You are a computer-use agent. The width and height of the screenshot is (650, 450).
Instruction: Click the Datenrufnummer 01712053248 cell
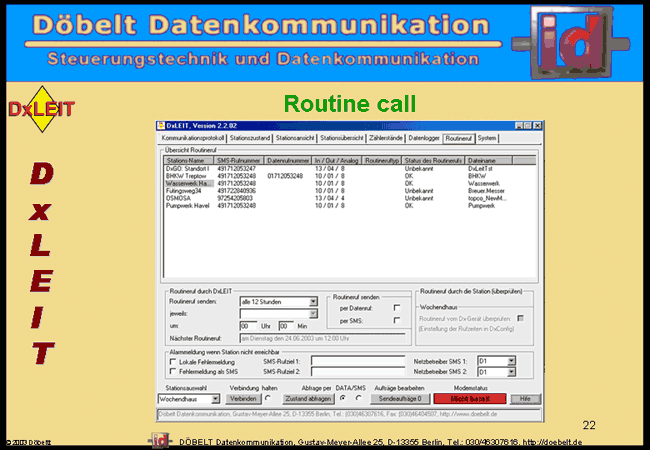285,176
